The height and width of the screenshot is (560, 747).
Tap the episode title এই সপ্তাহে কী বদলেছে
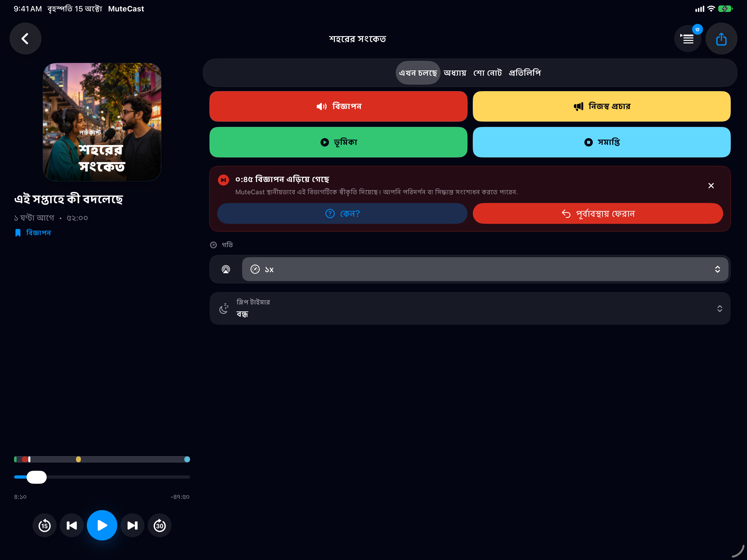click(69, 199)
